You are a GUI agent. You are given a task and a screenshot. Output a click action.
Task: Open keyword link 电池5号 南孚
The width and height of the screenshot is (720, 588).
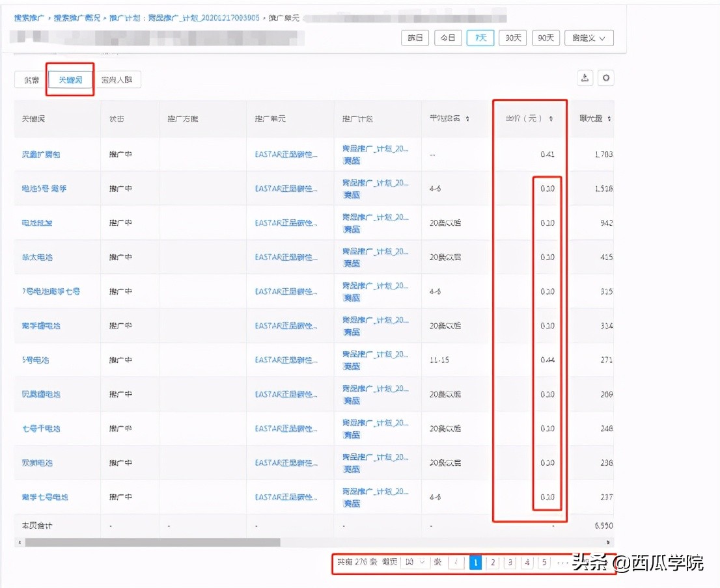click(x=44, y=189)
